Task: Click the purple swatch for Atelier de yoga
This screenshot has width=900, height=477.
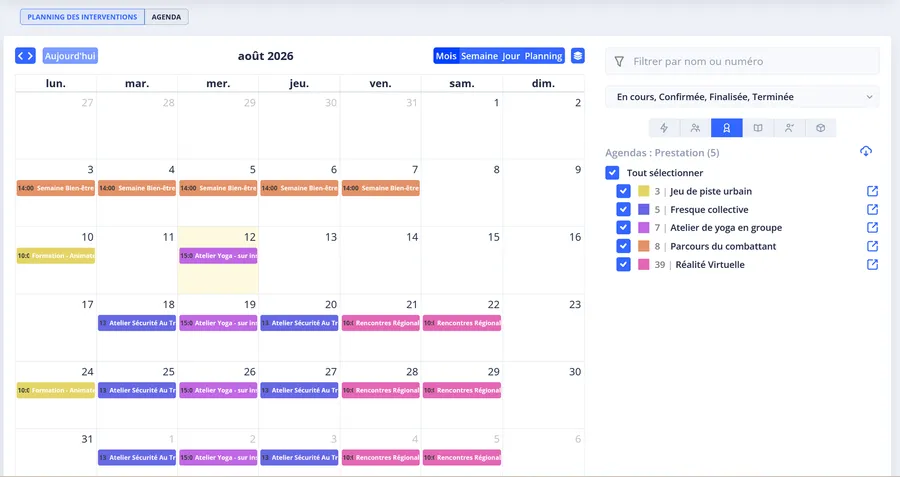Action: point(643,228)
